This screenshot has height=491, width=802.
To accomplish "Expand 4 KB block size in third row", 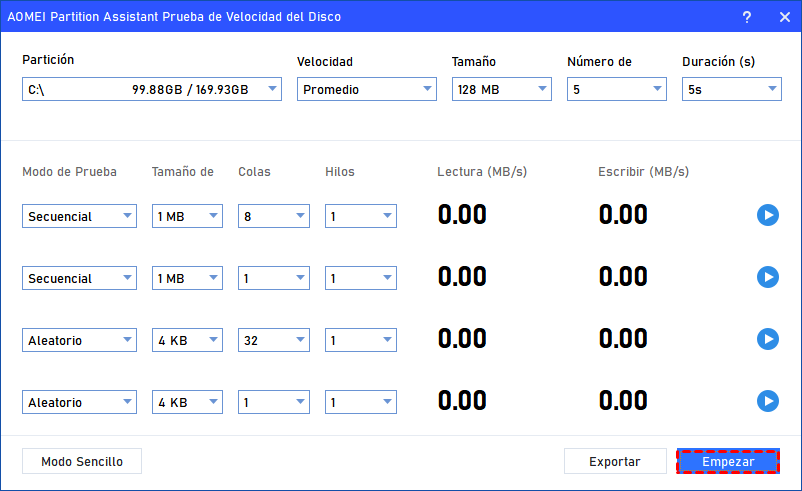I will pyautogui.click(x=187, y=340).
